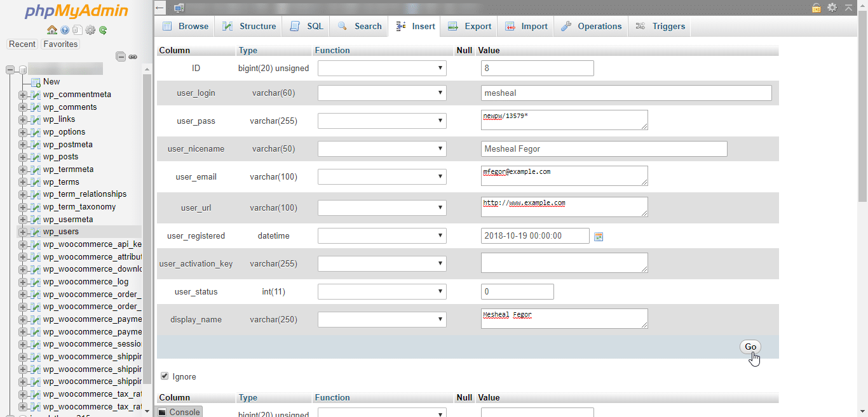The height and width of the screenshot is (417, 868).
Task: Switch to the Browse tab
Action: 185,26
